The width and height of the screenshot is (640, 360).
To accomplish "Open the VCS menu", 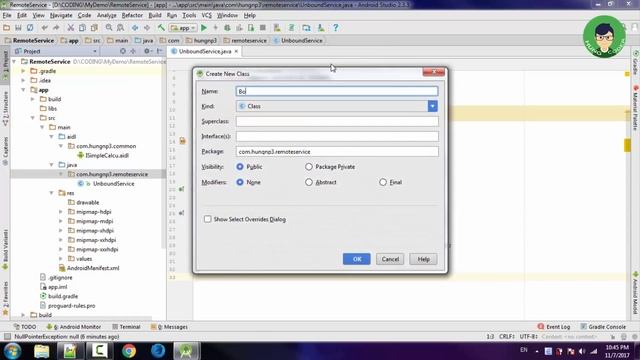I will pyautogui.click(x=207, y=16).
